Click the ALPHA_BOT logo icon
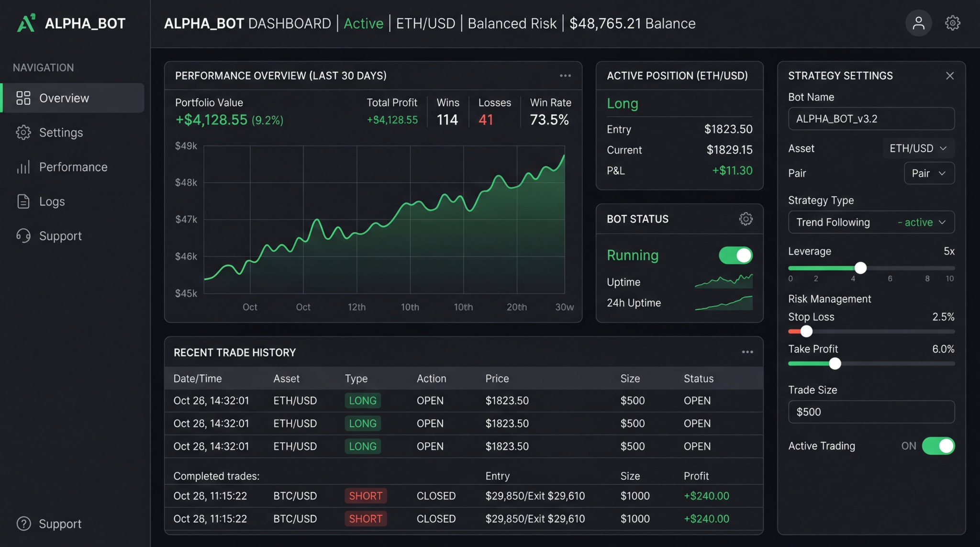The width and height of the screenshot is (980, 547). click(26, 23)
